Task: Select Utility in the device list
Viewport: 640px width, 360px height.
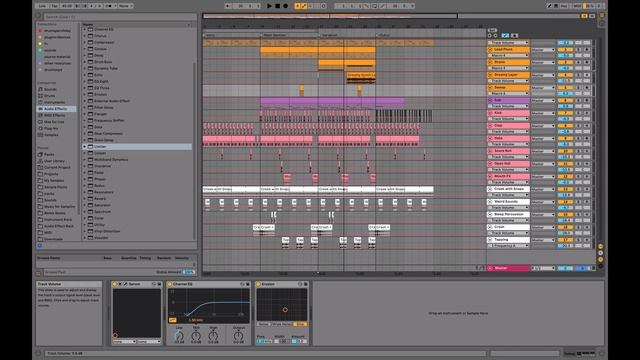Action: [x=99, y=225]
